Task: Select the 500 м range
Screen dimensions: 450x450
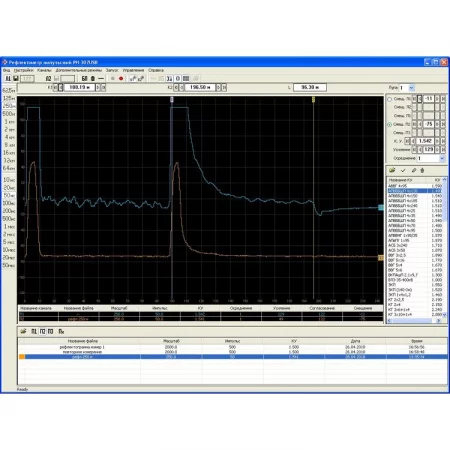Action: click(9, 114)
